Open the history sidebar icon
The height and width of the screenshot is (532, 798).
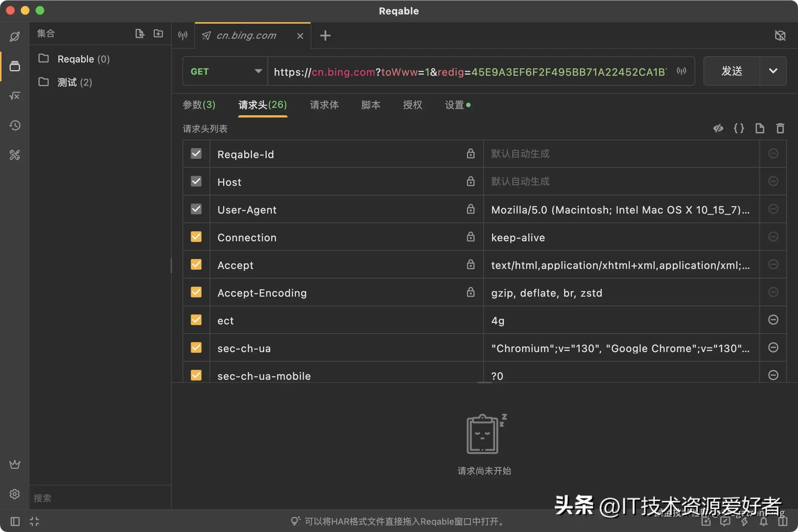click(15, 125)
